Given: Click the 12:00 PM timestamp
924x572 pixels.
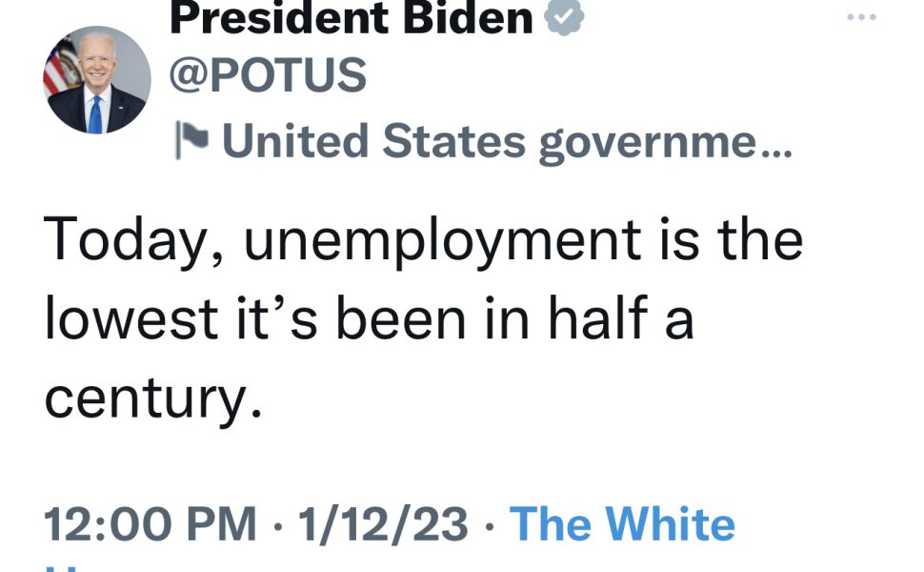Looking at the screenshot, I should [151, 523].
